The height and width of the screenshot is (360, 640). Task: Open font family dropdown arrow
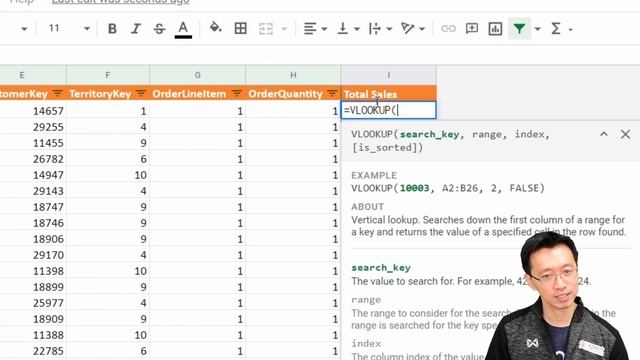coord(24,29)
